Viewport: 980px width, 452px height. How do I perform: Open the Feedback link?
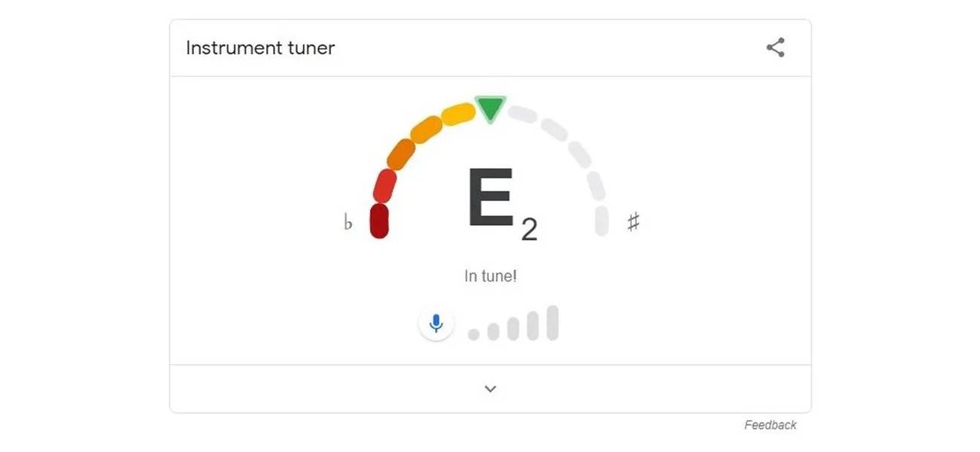pyautogui.click(x=772, y=424)
